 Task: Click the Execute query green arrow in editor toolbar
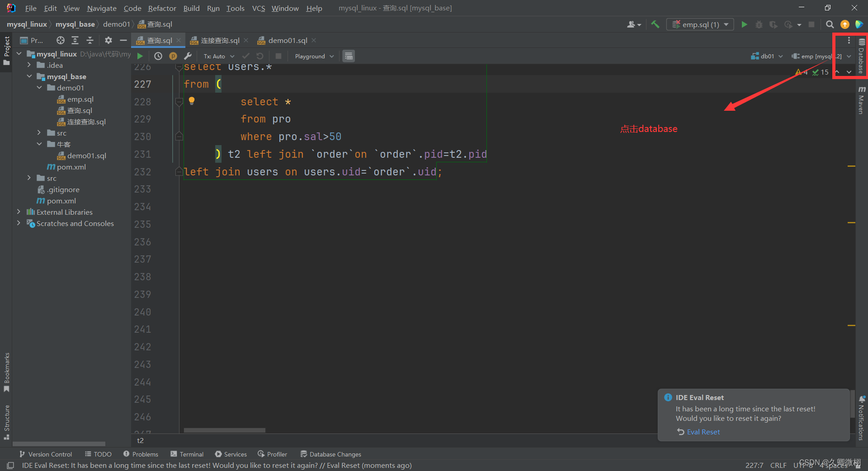(140, 56)
